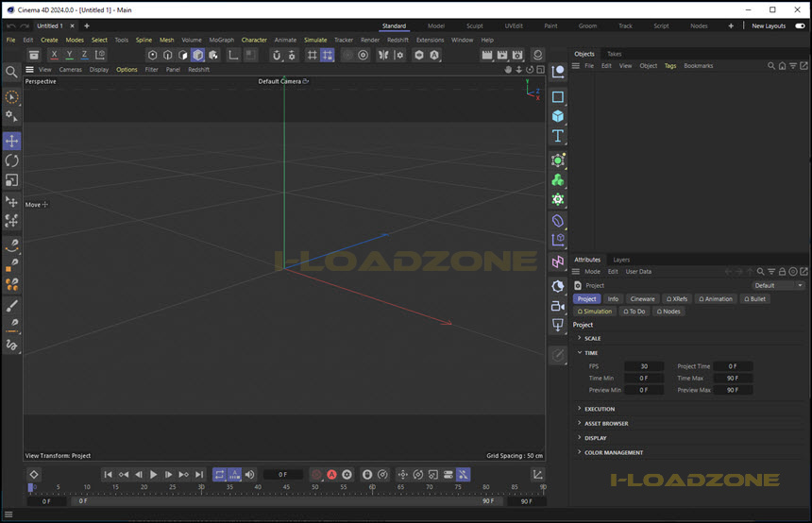The image size is (812, 523).
Task: Toggle Autokeying button
Action: coord(332,474)
